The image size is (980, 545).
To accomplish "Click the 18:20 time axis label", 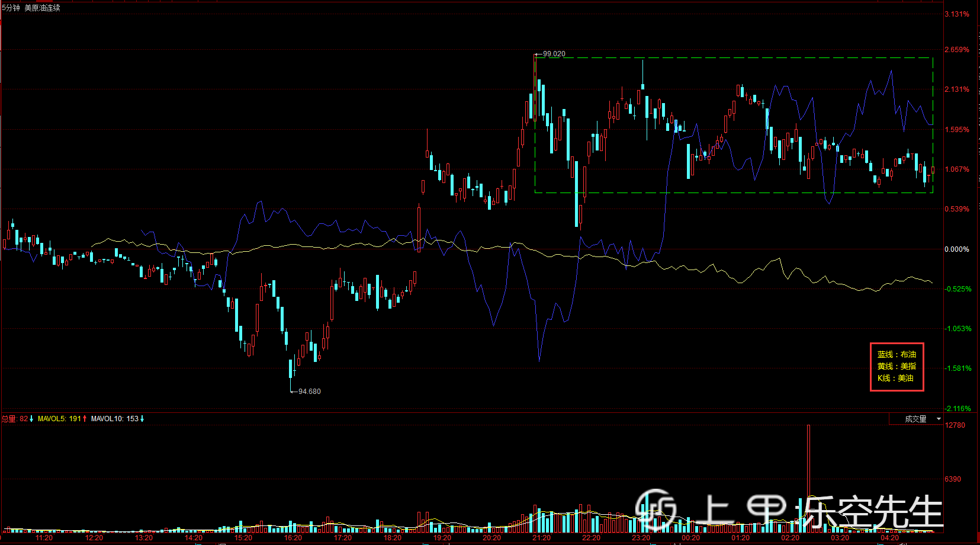I will pyautogui.click(x=392, y=538).
